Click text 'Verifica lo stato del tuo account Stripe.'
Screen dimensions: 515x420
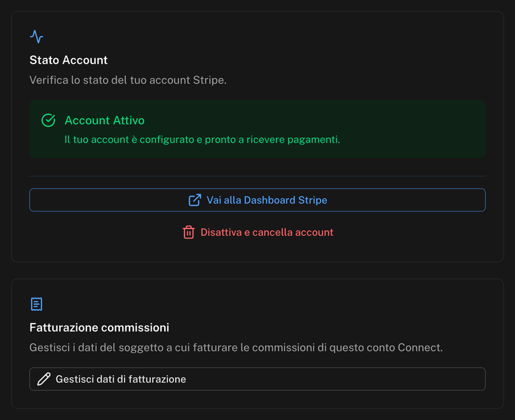[128, 80]
